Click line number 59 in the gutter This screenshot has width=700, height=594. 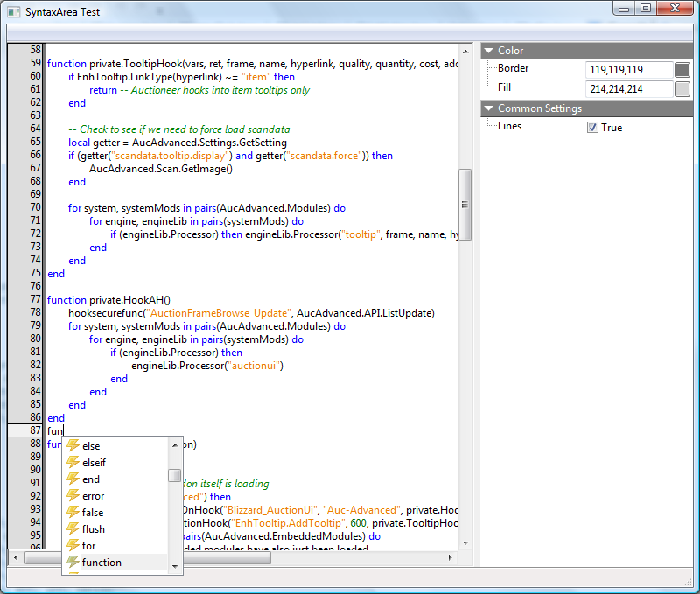tap(36, 63)
